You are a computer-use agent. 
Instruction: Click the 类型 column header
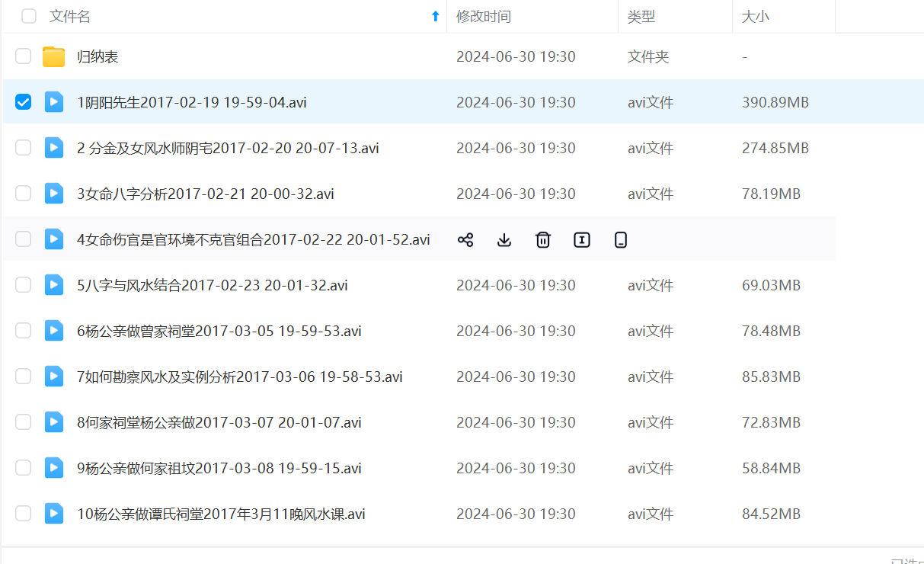pyautogui.click(x=641, y=16)
